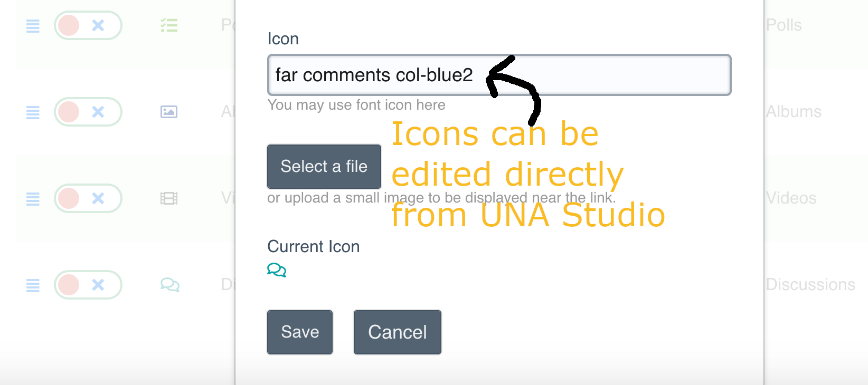Click the Discussions comments icon in the list
Viewport: 868px width, 385px height.
[169, 285]
